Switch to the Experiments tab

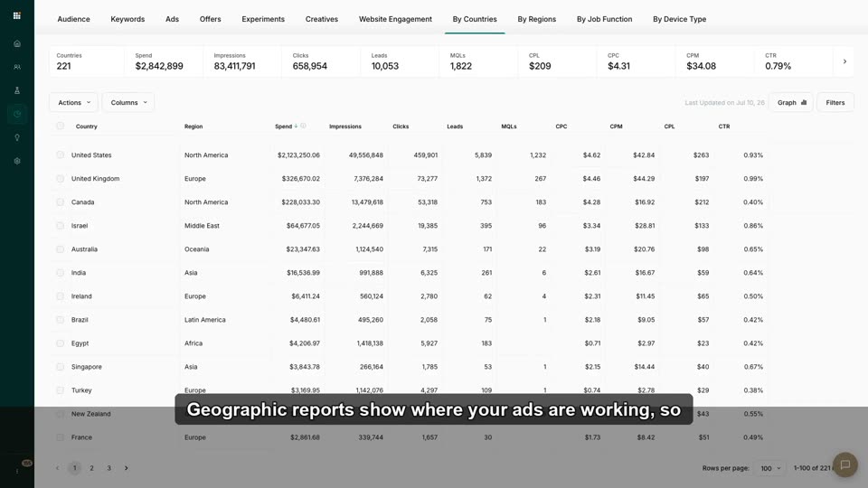[263, 19]
